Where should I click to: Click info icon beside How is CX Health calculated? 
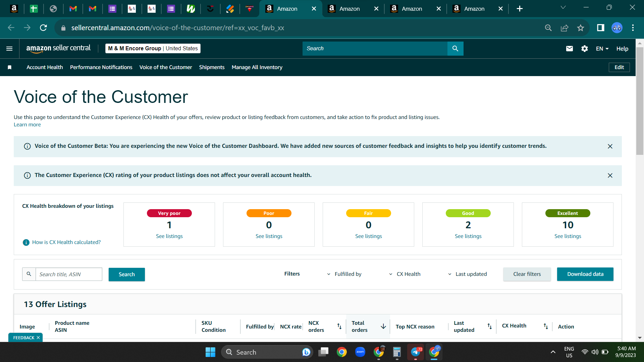pos(26,242)
